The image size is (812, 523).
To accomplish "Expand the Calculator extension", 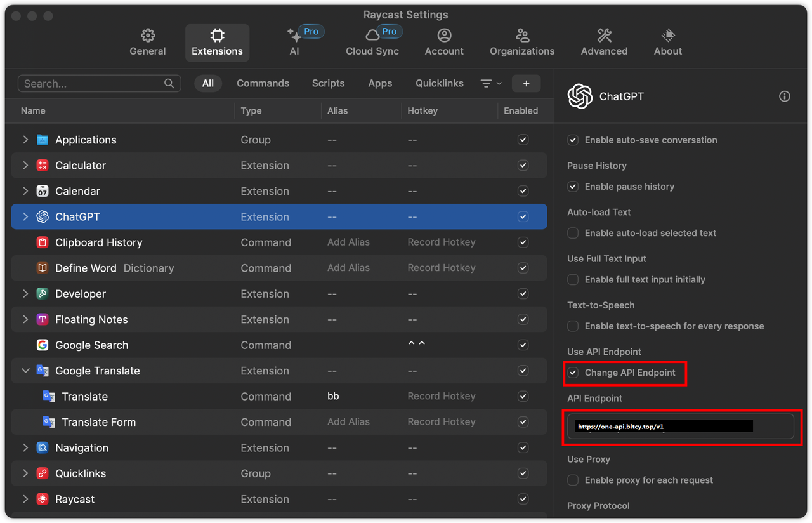I will tap(25, 165).
